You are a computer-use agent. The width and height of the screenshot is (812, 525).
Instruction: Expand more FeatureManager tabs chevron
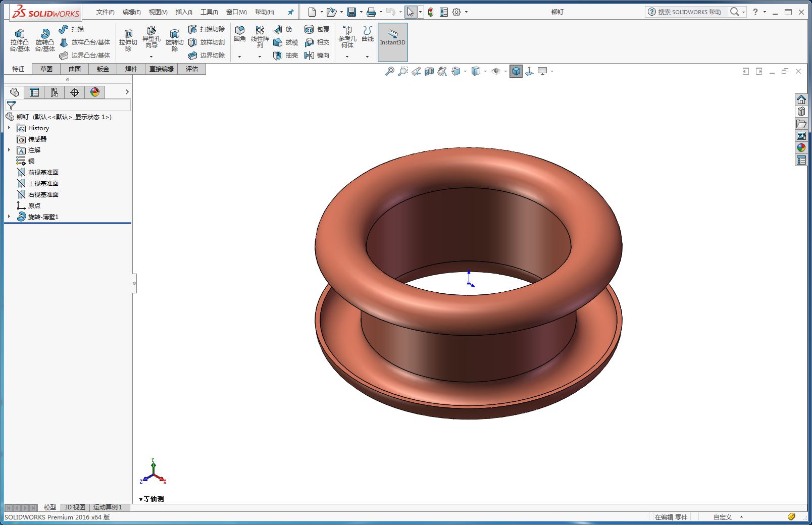pyautogui.click(x=127, y=92)
